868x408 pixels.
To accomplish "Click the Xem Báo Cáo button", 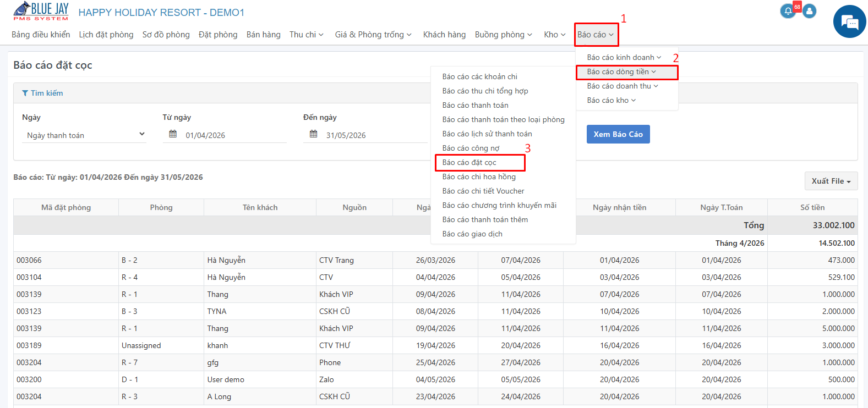I will [x=618, y=134].
